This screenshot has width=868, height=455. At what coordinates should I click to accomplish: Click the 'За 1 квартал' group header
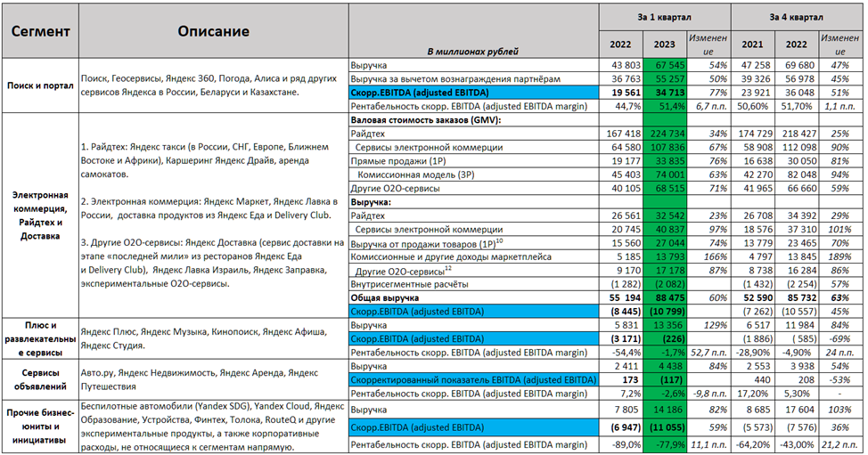(664, 17)
